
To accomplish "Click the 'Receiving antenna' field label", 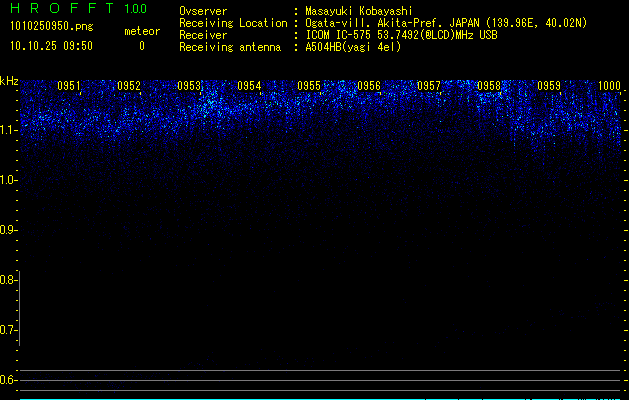I will [230, 47].
